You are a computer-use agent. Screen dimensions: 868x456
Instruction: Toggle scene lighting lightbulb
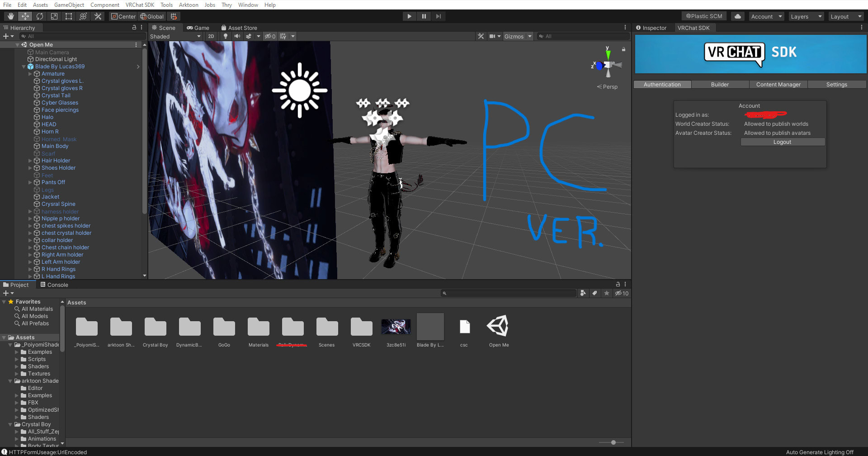[225, 36]
